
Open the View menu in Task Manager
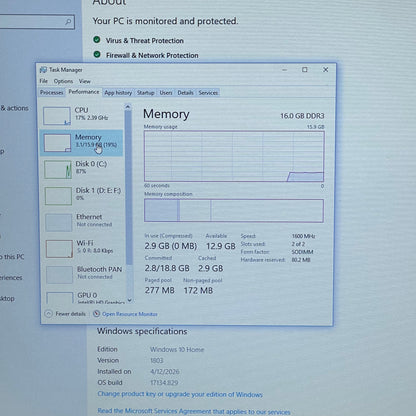tap(85, 81)
